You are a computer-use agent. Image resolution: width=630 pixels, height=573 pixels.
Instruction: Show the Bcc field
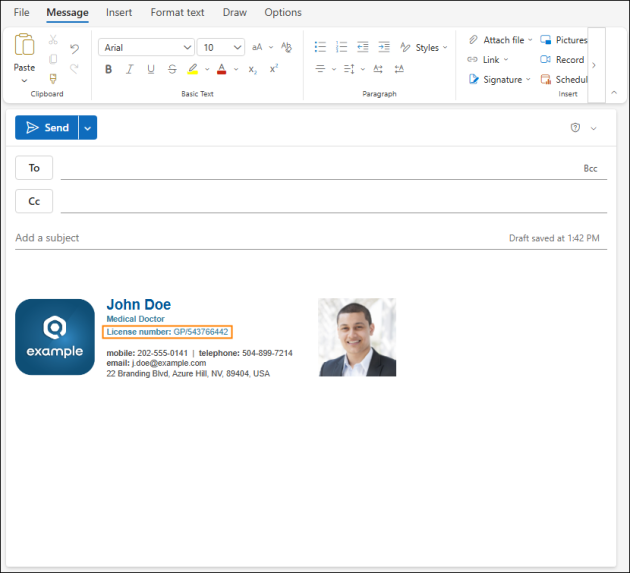coord(590,168)
